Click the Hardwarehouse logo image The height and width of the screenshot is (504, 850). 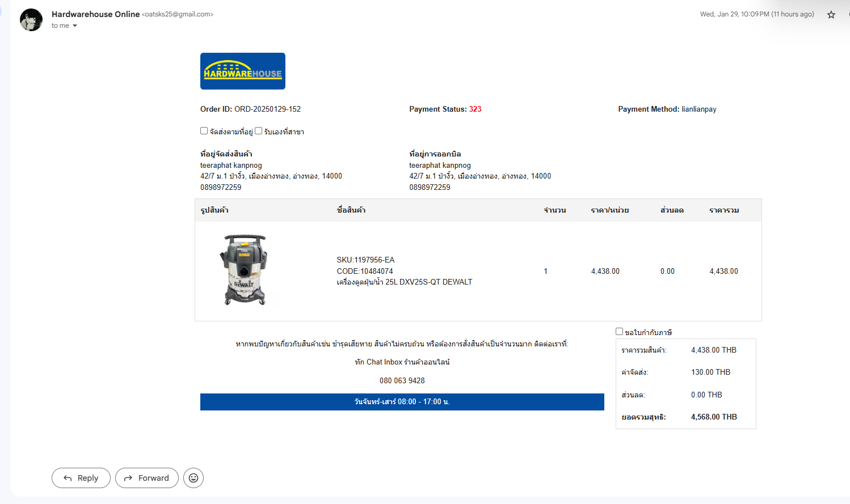(x=243, y=71)
